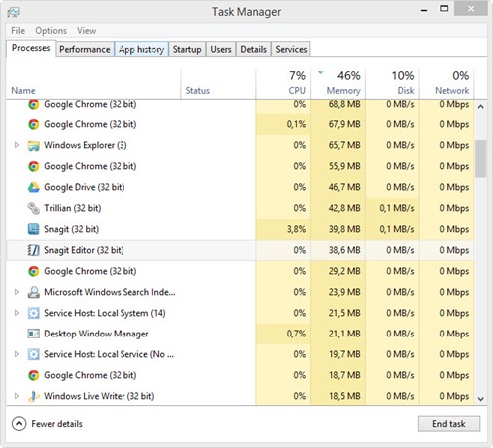Click the 0,7% CPU value
The image size is (493, 448).
click(x=296, y=334)
